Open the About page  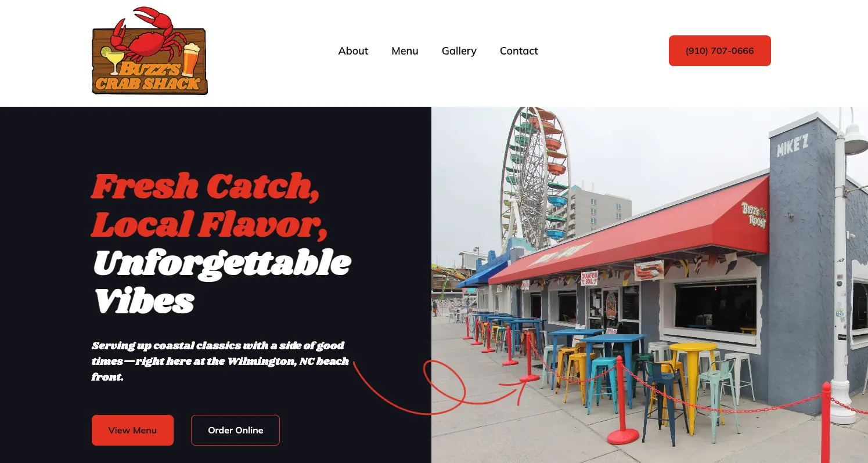tap(353, 51)
